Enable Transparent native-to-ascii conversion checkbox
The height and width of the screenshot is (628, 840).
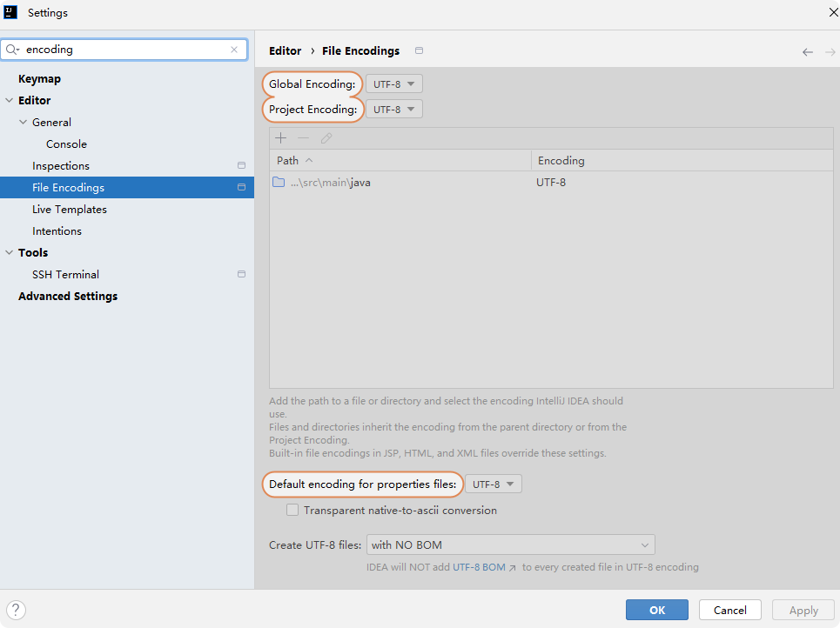click(x=292, y=511)
